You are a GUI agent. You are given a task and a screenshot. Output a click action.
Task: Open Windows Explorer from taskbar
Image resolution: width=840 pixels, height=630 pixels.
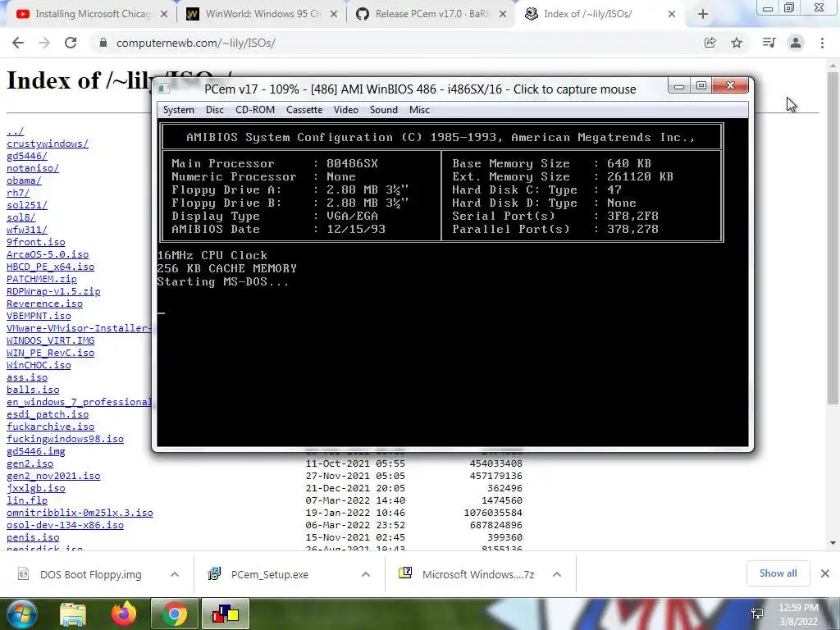pos(72,614)
